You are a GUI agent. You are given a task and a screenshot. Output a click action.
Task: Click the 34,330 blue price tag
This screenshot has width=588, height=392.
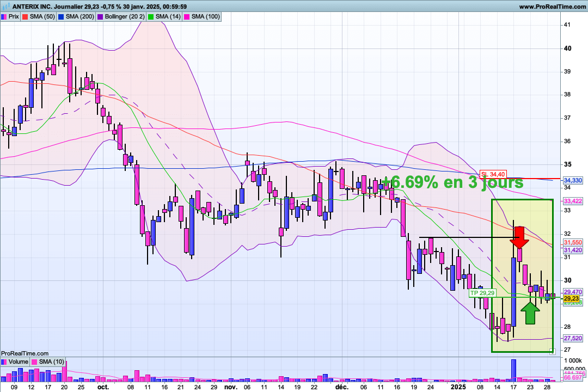pyautogui.click(x=572, y=180)
